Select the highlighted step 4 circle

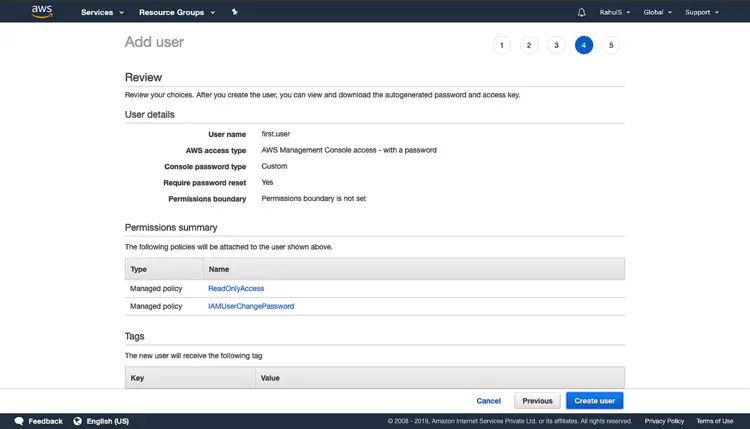pyautogui.click(x=584, y=45)
